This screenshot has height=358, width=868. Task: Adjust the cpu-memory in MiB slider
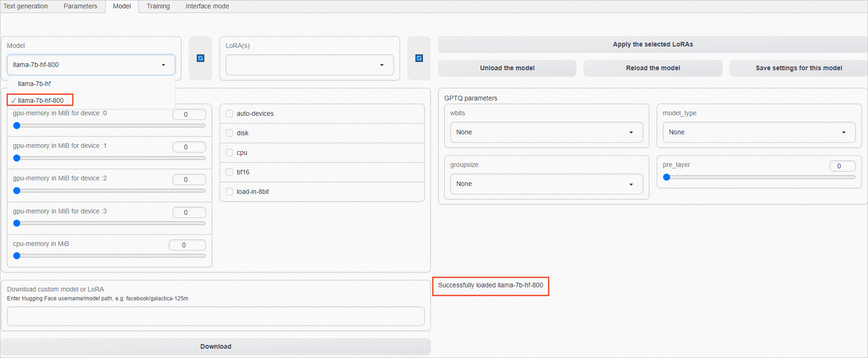coord(109,256)
